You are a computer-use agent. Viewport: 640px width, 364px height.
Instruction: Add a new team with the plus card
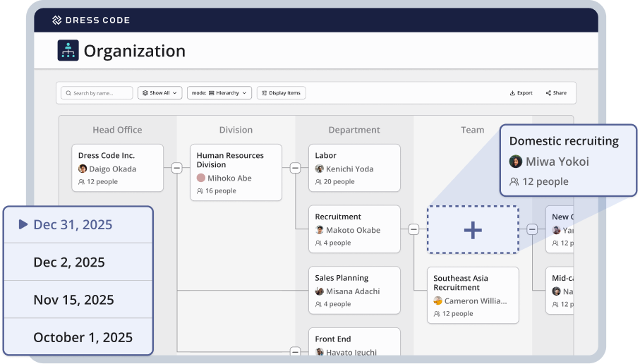coord(473,230)
